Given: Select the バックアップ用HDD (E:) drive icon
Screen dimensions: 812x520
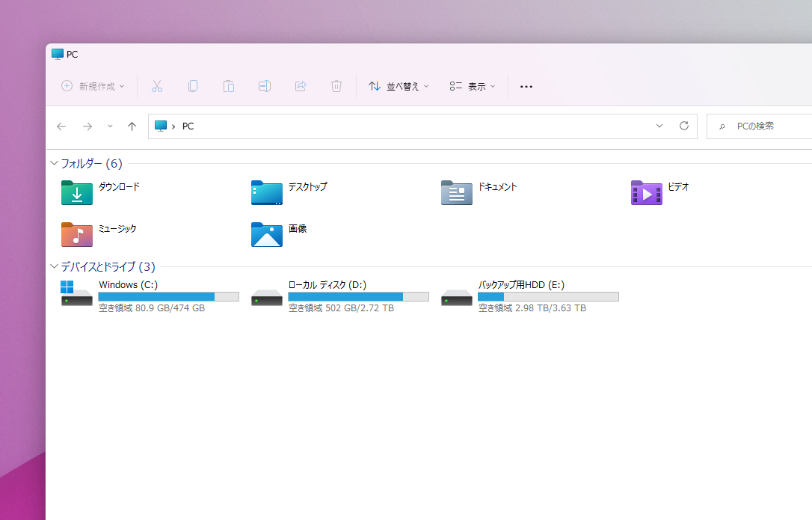Looking at the screenshot, I should [x=457, y=297].
